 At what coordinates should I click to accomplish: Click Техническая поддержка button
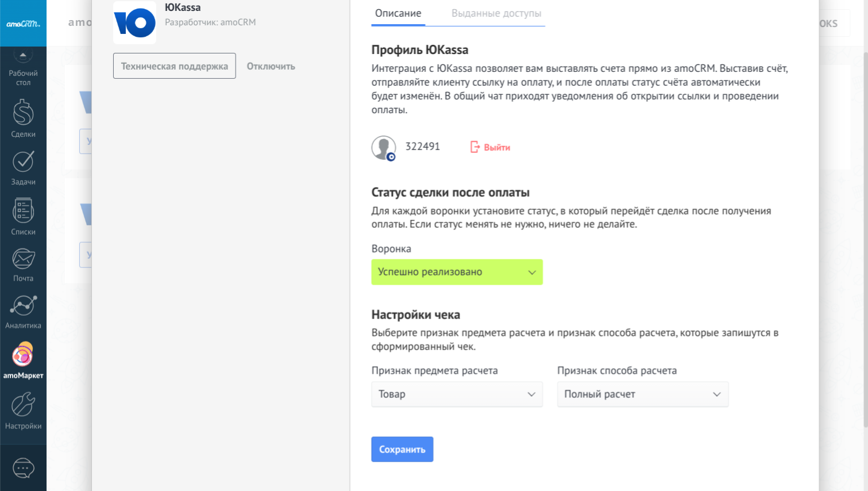point(174,66)
